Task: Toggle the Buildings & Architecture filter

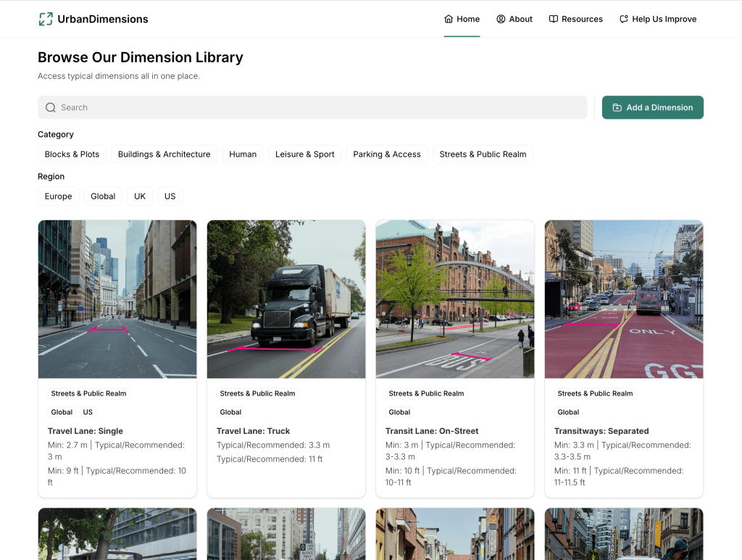Action: click(x=164, y=154)
